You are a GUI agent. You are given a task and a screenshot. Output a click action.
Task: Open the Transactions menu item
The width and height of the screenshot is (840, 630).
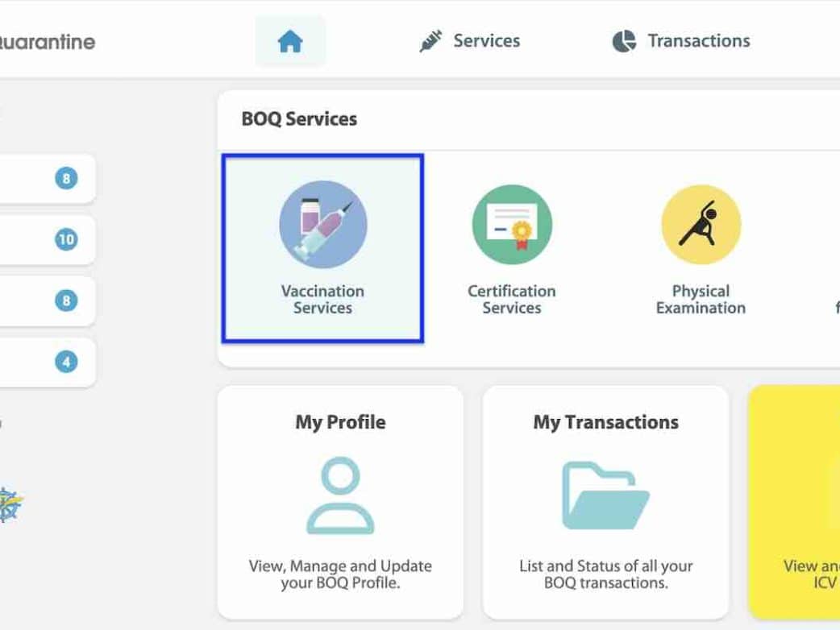[699, 41]
